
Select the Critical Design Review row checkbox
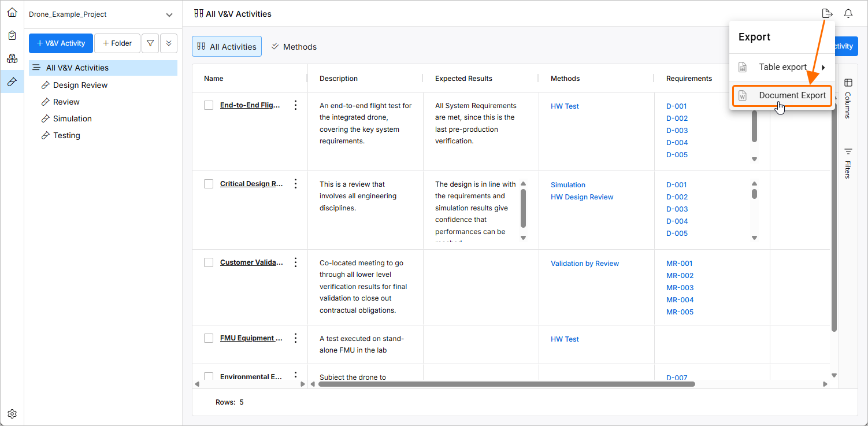point(209,184)
